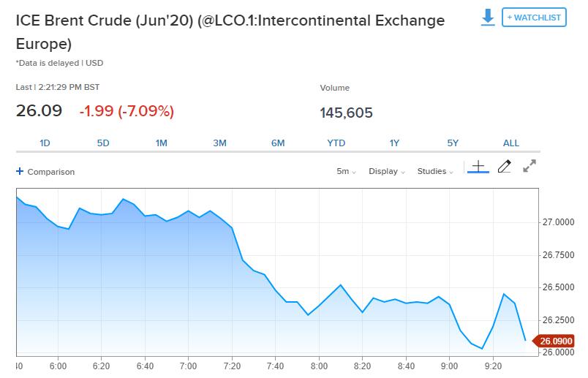Switch to the 6M range
This screenshot has width=588, height=378.
[278, 143]
